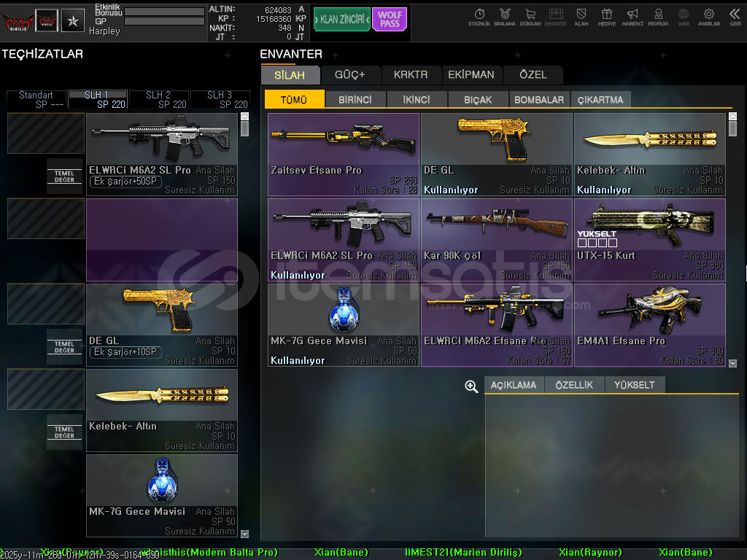Go back with the Geri arrow icon
This screenshot has width=747, height=560.
pos(735,17)
